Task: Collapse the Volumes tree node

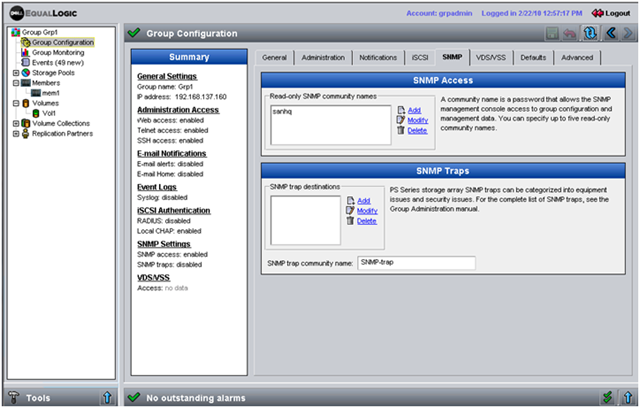Action: 16,103
